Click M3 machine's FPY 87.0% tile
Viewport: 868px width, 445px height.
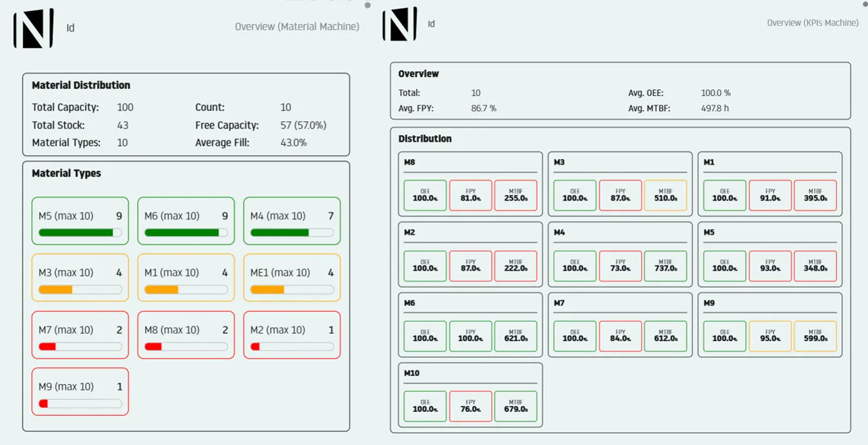[621, 195]
